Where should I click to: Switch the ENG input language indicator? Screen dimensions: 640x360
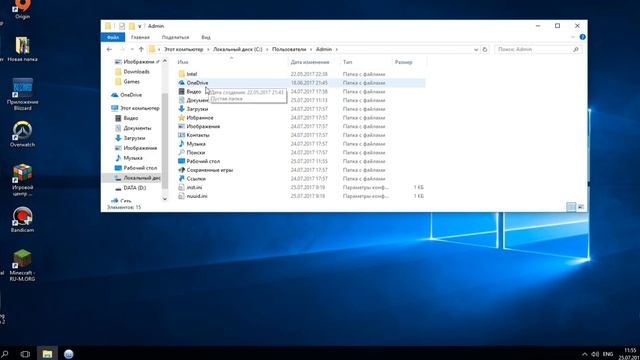tap(608, 354)
